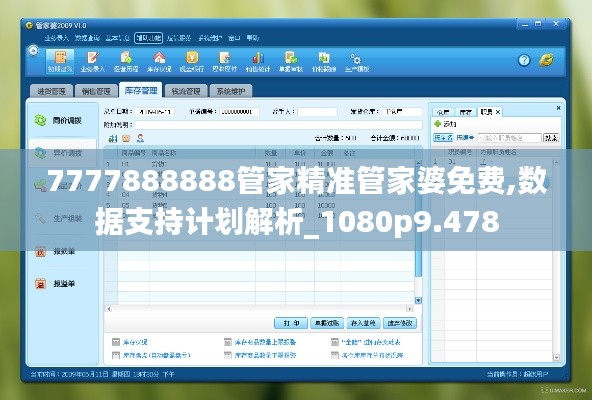Open 报损单 in the left sidebar

(x=62, y=251)
